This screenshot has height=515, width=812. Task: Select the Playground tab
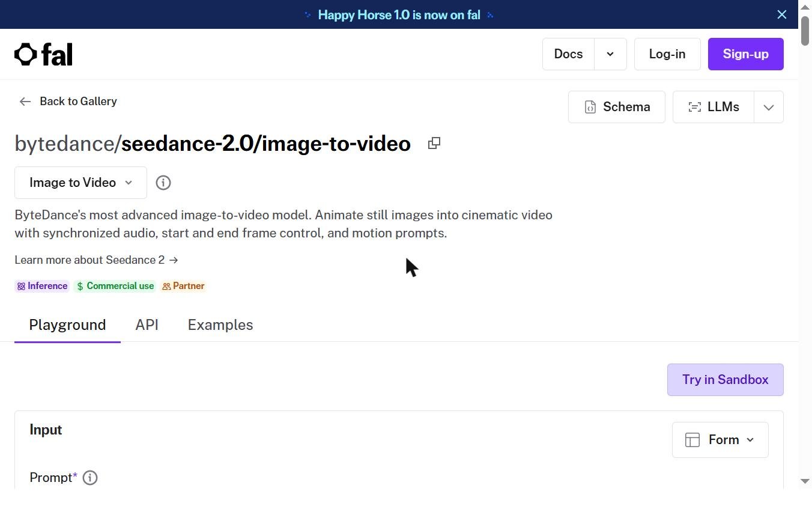tap(67, 325)
